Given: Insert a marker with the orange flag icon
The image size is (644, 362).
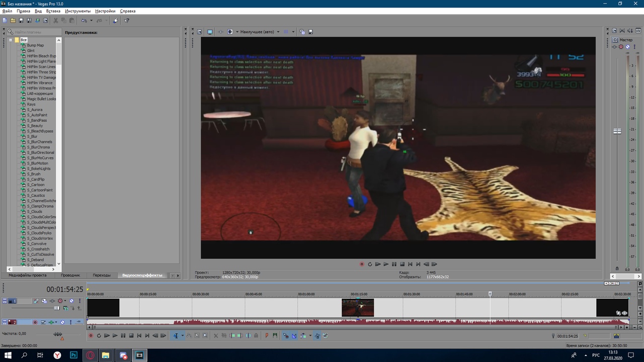Looking at the screenshot, I should pyautogui.click(x=267, y=335).
